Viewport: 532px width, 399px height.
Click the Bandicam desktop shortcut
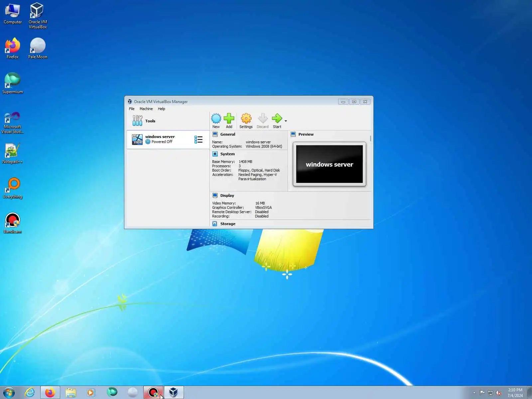(x=13, y=223)
